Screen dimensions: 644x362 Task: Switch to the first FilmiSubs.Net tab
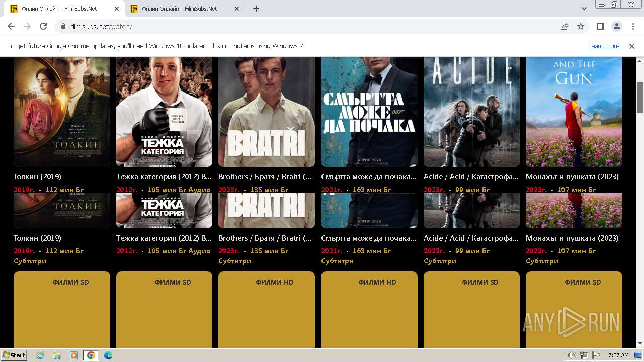64,9
